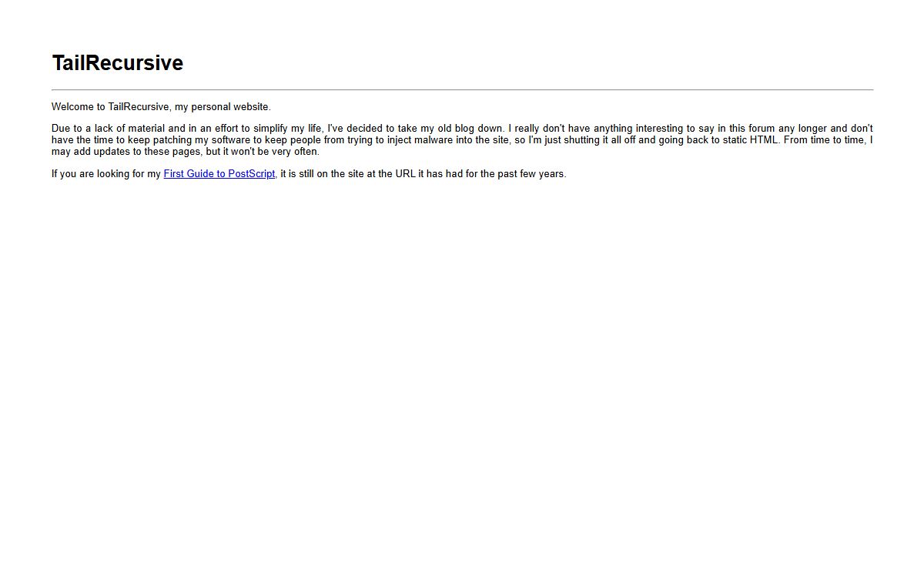Click the phrase 'past few years'

click(531, 173)
